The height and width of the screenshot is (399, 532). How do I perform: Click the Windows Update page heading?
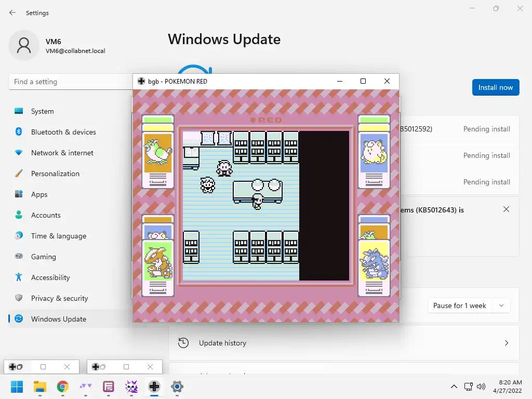(224, 39)
